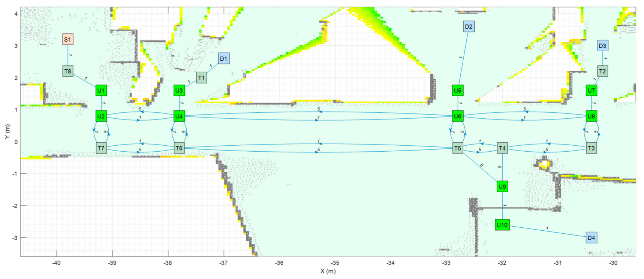Select the T4 node box
Viewport: 644px width, 279px height.
click(502, 148)
